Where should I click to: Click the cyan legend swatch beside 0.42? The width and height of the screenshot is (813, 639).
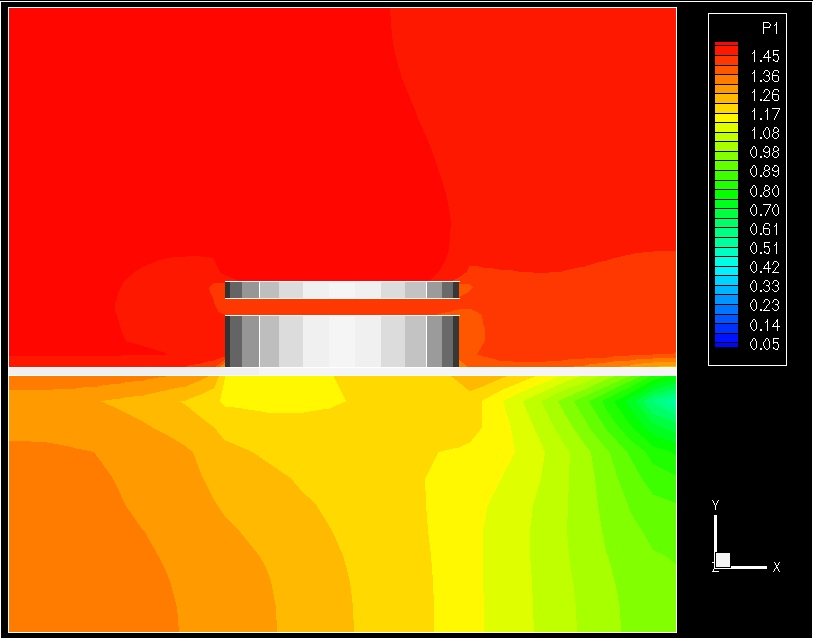(726, 267)
